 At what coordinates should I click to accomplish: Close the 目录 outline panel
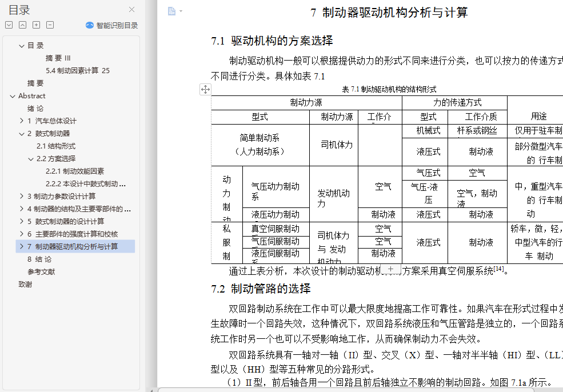pos(132,9)
